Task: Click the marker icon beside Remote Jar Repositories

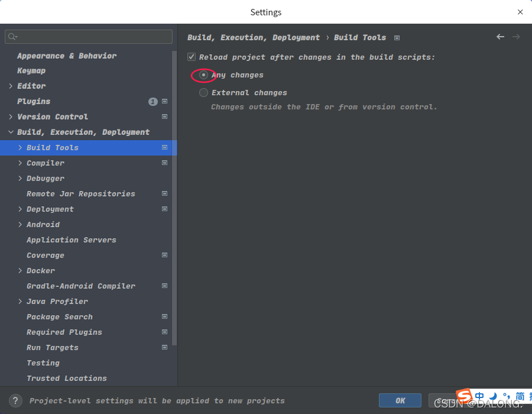Action: (164, 193)
